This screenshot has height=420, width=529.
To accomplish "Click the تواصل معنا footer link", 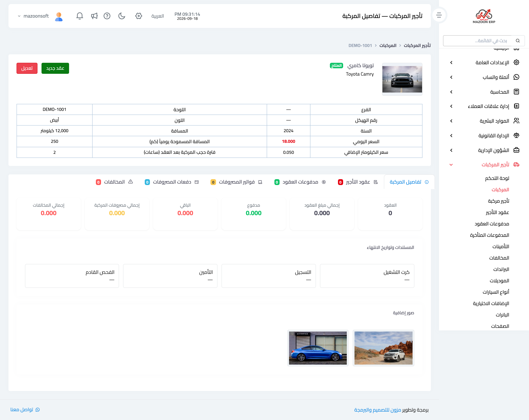I will pos(25,410).
